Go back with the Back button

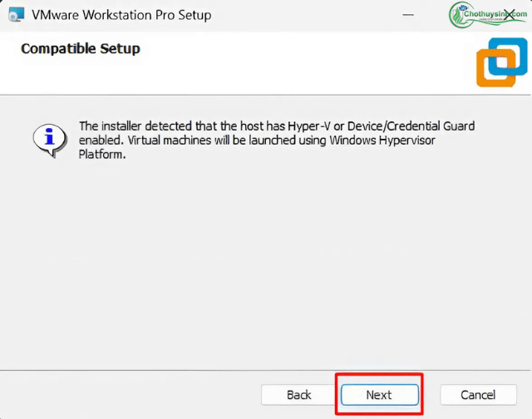(298, 395)
